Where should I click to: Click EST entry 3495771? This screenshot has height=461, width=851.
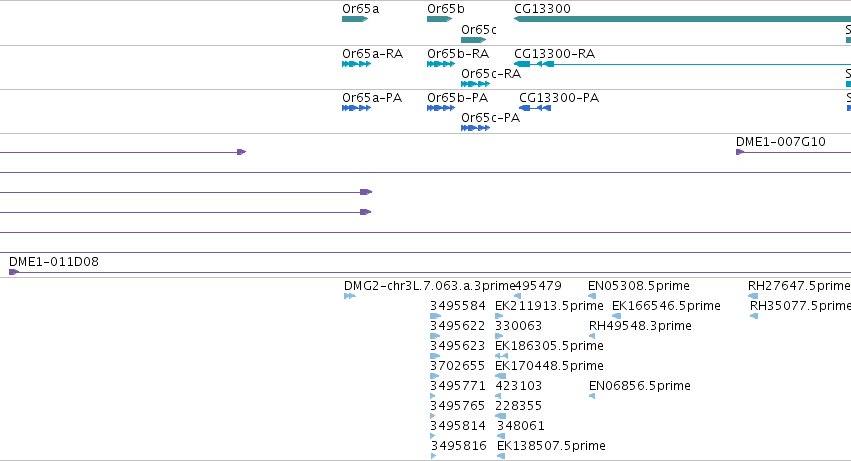433,396
